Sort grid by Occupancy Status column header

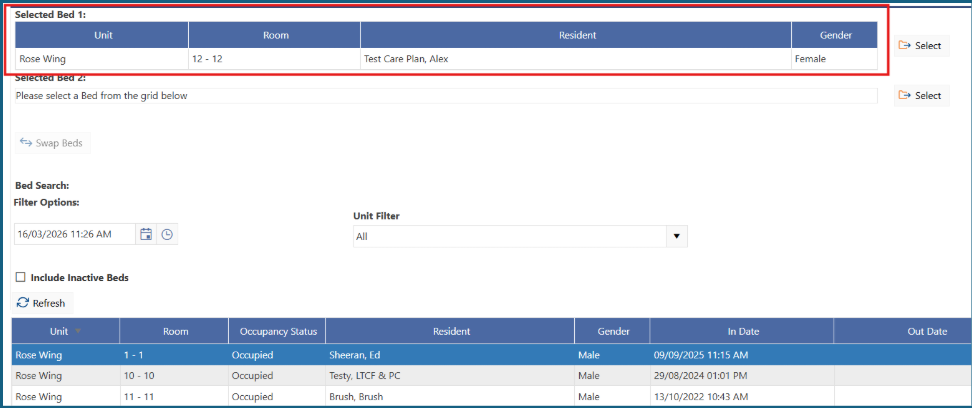277,331
